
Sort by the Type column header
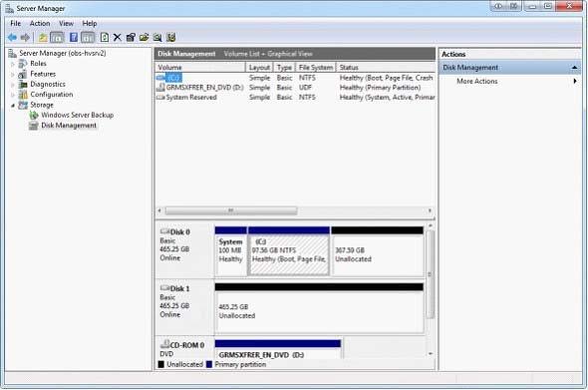click(x=284, y=68)
